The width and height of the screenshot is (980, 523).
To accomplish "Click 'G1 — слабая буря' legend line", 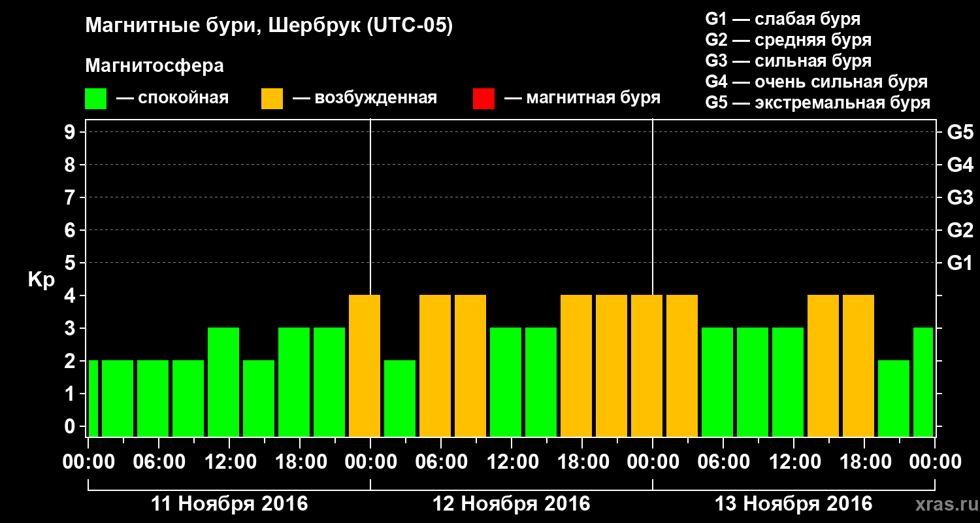I will [x=783, y=19].
